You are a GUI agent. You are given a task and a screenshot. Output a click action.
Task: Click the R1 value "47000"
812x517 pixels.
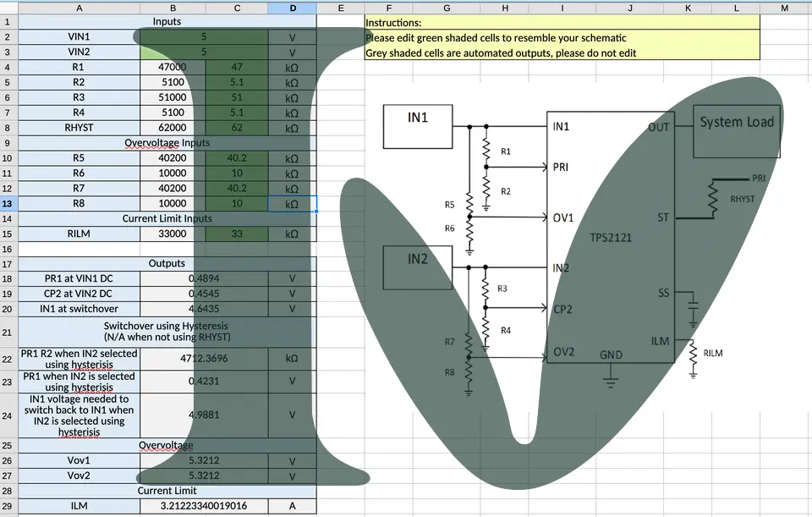click(173, 67)
